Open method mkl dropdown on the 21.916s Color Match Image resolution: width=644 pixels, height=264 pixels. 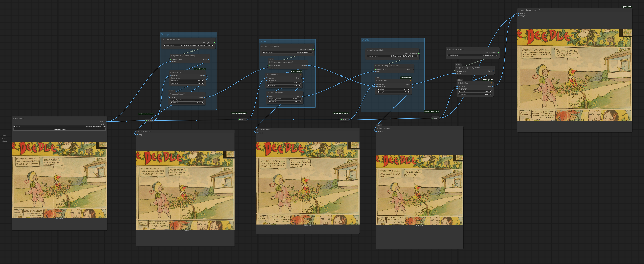pyautogui.click(x=475, y=91)
